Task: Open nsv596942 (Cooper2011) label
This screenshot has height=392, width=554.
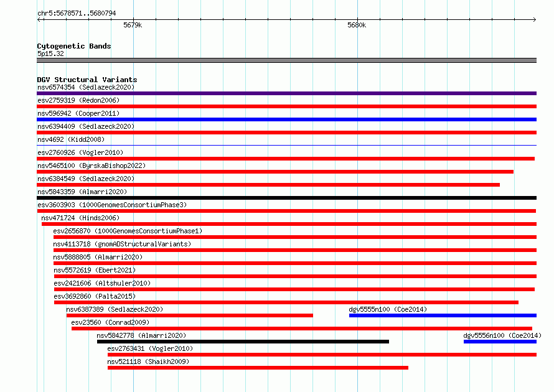Action: click(x=78, y=113)
